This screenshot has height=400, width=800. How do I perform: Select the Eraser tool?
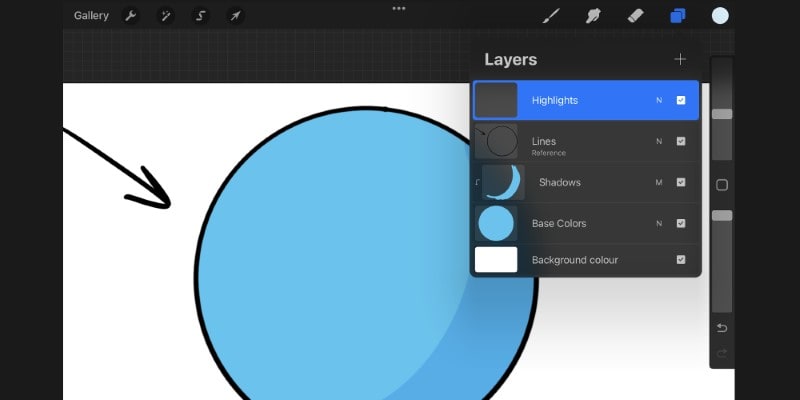(x=636, y=16)
